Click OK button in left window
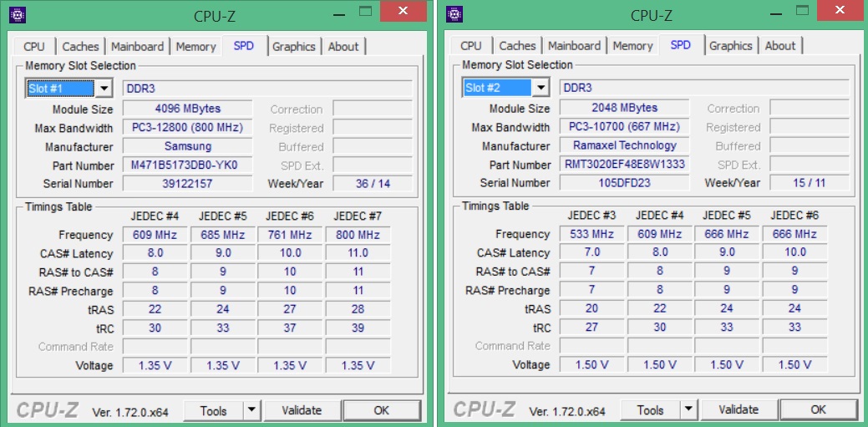 pyautogui.click(x=382, y=410)
